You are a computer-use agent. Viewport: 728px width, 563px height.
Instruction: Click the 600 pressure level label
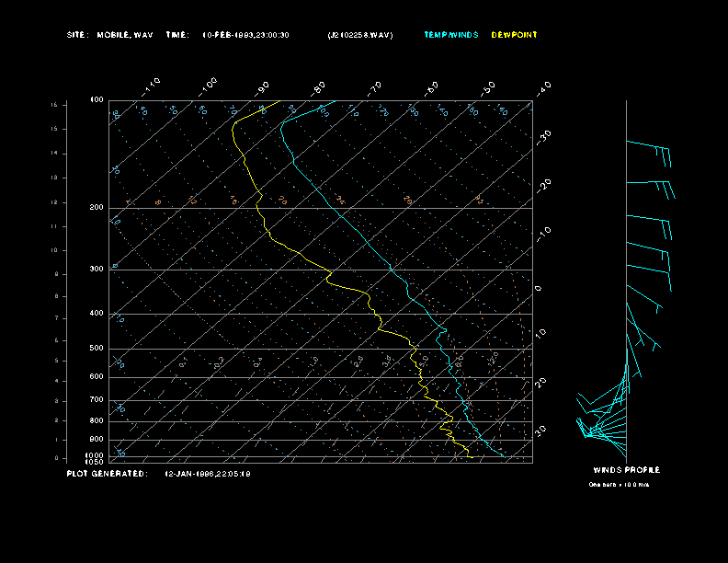(97, 377)
